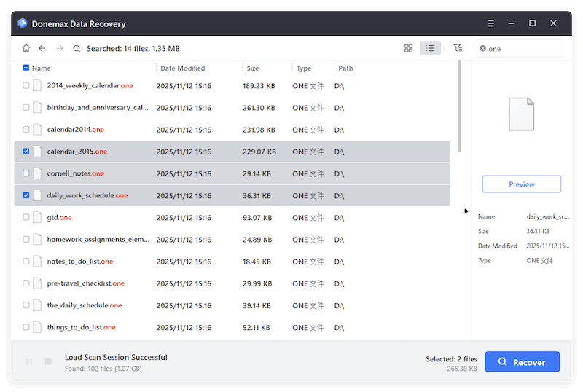Click Selected: 2 files status text
This screenshot has height=392, width=583.
point(451,359)
